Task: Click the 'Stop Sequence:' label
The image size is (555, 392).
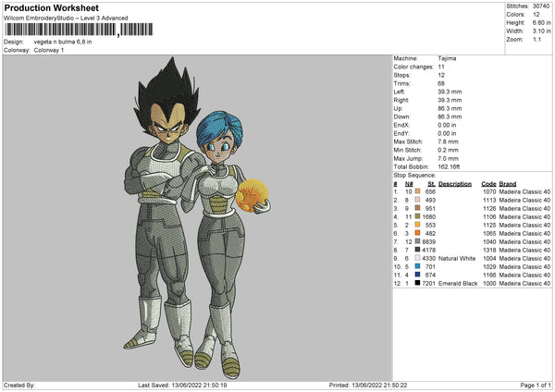Action: (x=414, y=175)
